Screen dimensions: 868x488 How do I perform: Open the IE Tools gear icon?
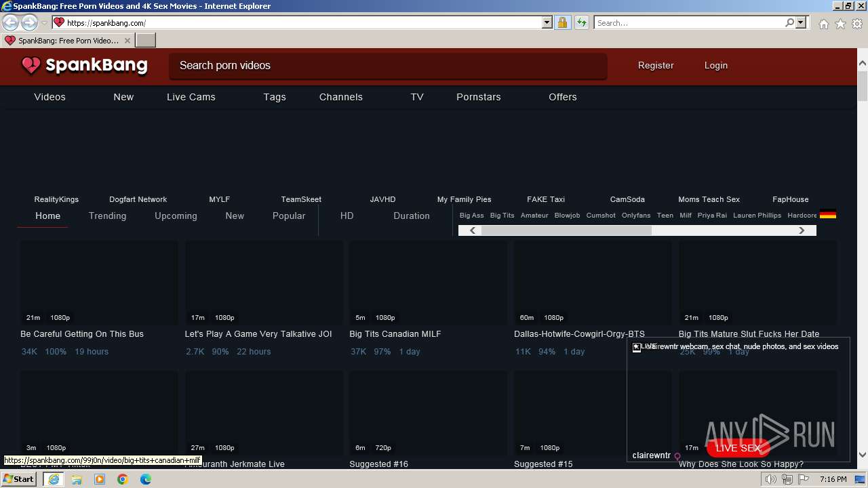point(857,24)
